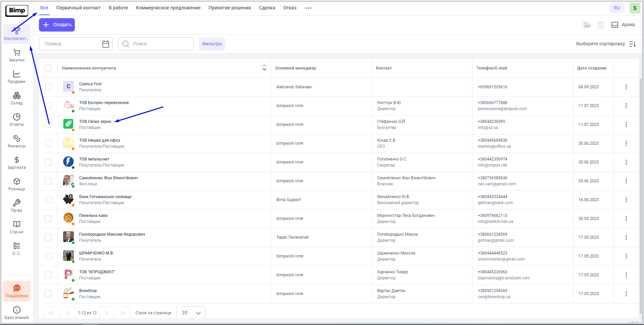Expand the more tabs ellipsis
644x325 pixels.
(x=308, y=8)
